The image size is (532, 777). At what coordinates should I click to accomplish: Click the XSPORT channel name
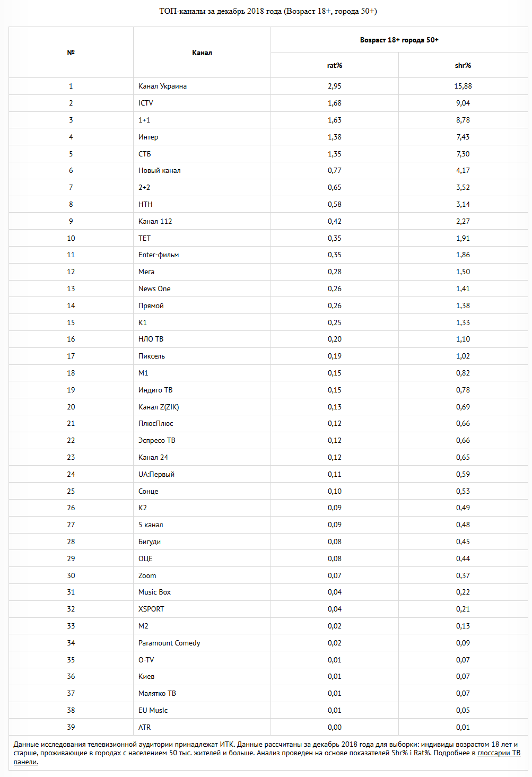pos(151,609)
